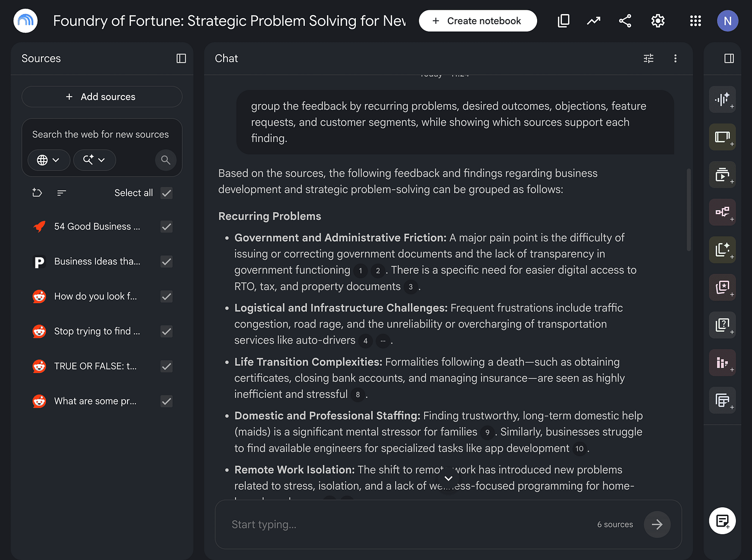Open the Google apps grid
Viewport: 752px width, 560px height.
[x=695, y=21]
